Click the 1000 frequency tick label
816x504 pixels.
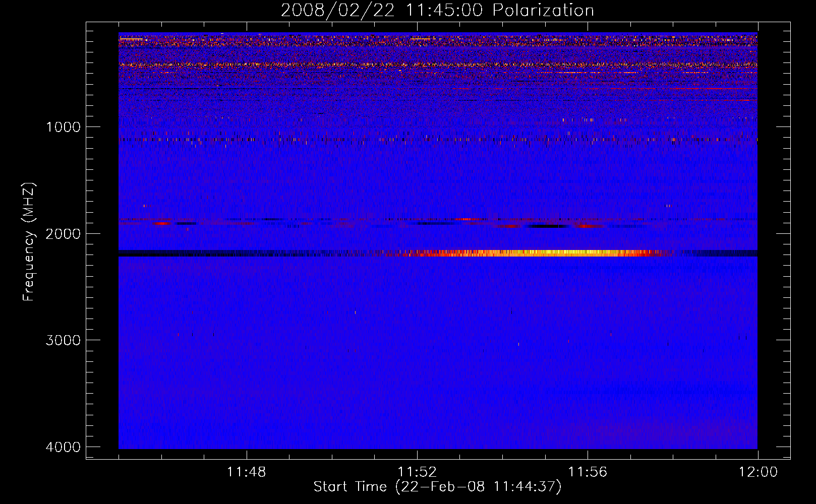pyautogui.click(x=63, y=127)
